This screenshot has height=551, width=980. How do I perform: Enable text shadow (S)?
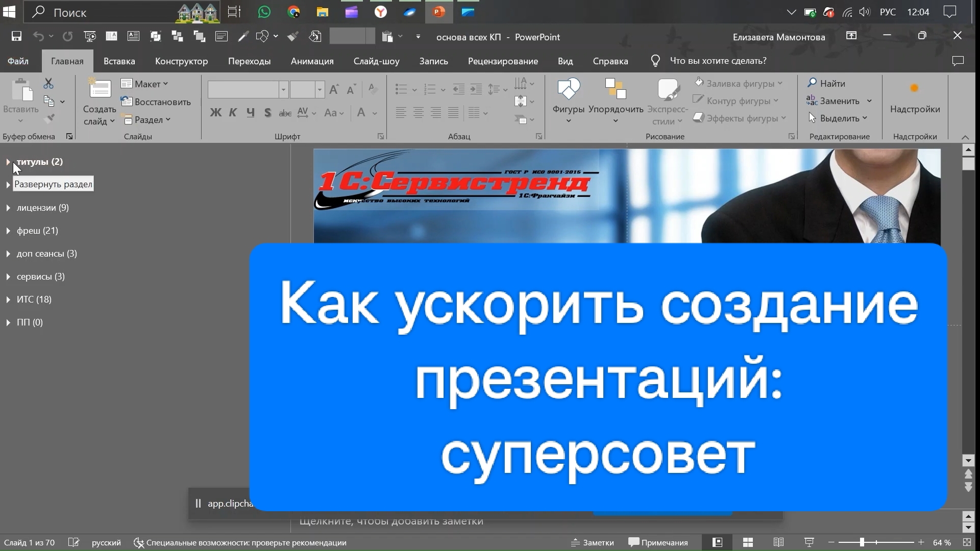pos(267,113)
